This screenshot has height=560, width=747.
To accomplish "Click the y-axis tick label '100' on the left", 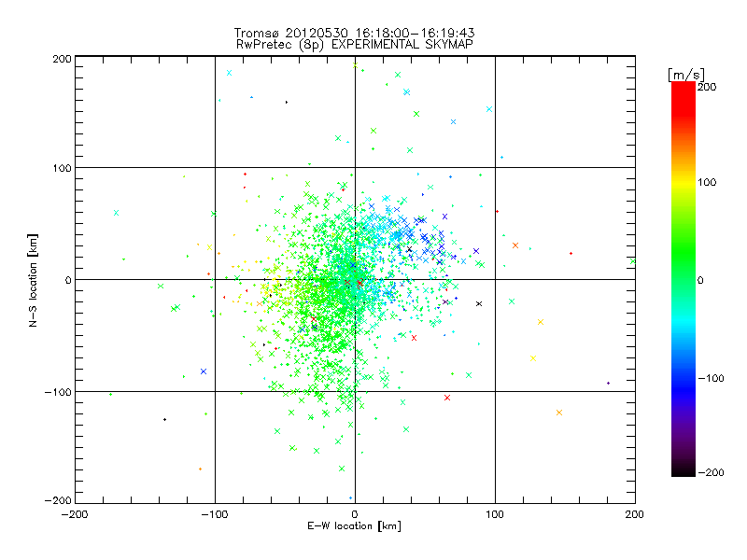I will (62, 168).
